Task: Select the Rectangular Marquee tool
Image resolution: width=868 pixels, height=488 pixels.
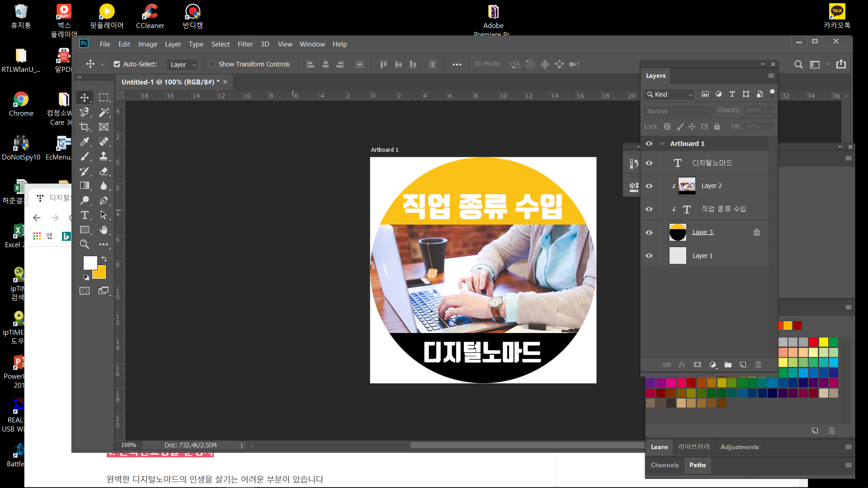Action: (104, 98)
